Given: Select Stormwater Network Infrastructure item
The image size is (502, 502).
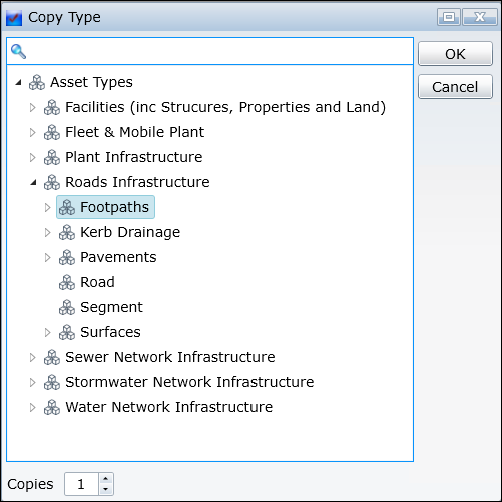Looking at the screenshot, I should click(179, 382).
